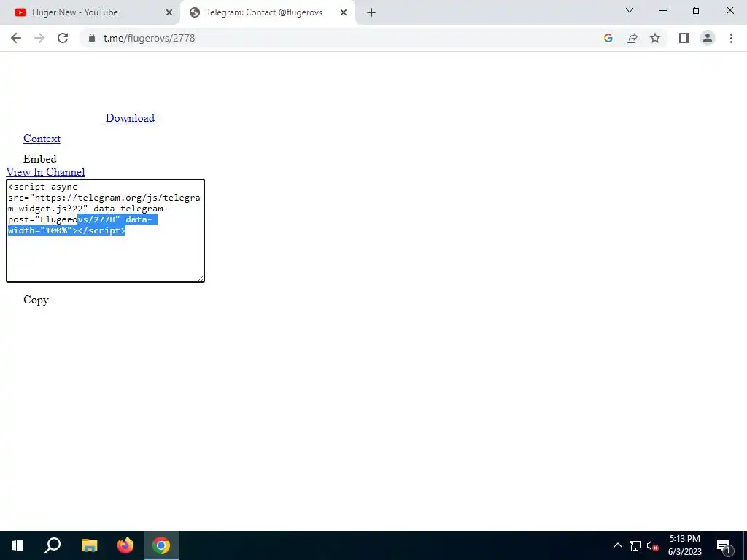This screenshot has width=747, height=560.
Task: Close the Fluger New - YouTube tab
Action: pos(169,13)
